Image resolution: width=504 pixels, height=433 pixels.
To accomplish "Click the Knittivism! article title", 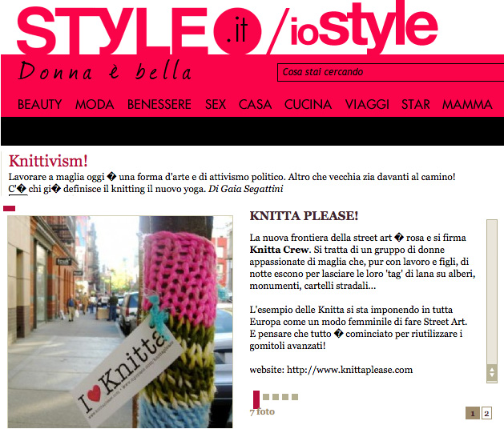I will [48, 161].
